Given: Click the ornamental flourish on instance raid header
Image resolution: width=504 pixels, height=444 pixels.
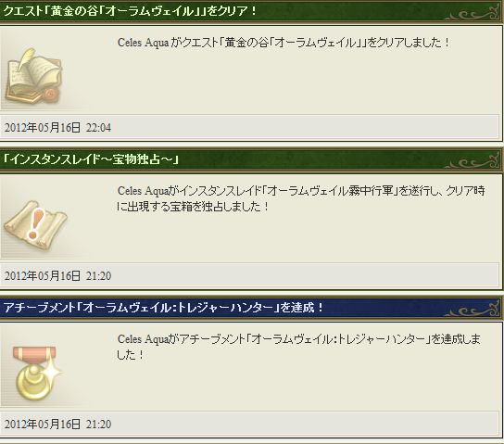Looking at the screenshot, I should click(x=472, y=160).
